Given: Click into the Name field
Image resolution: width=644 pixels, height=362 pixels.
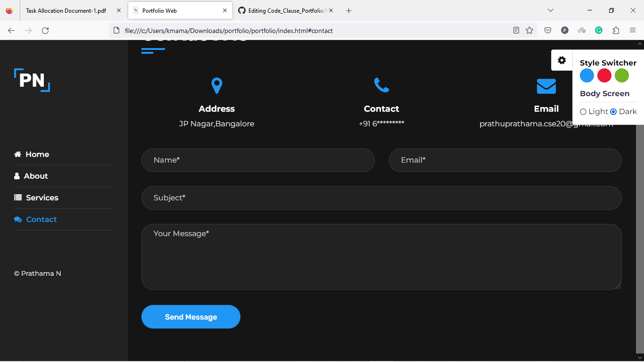Looking at the screenshot, I should coord(258,160).
